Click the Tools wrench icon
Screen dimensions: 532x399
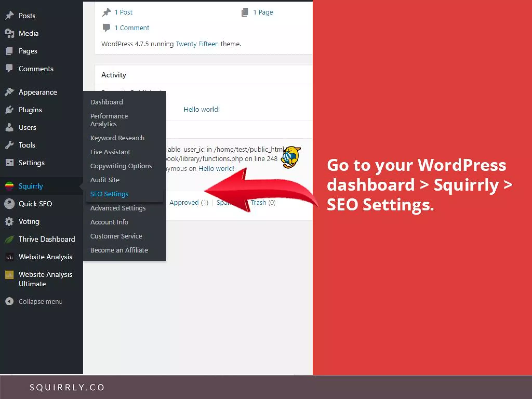[9, 145]
